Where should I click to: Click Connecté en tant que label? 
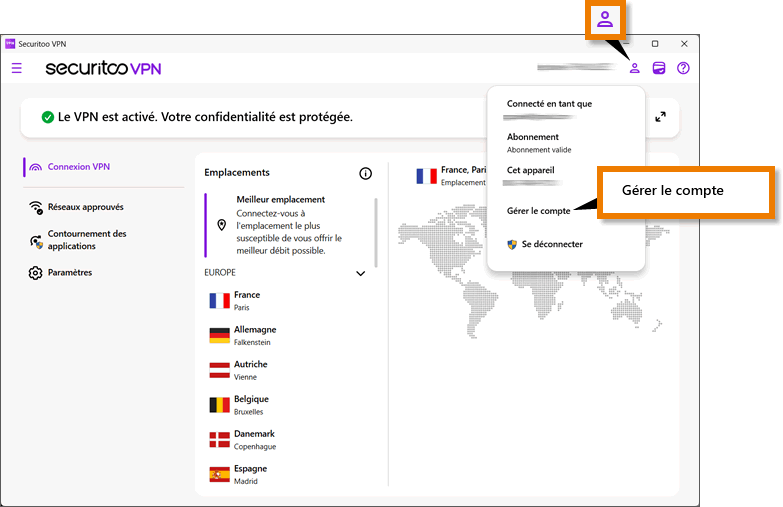coord(549,104)
